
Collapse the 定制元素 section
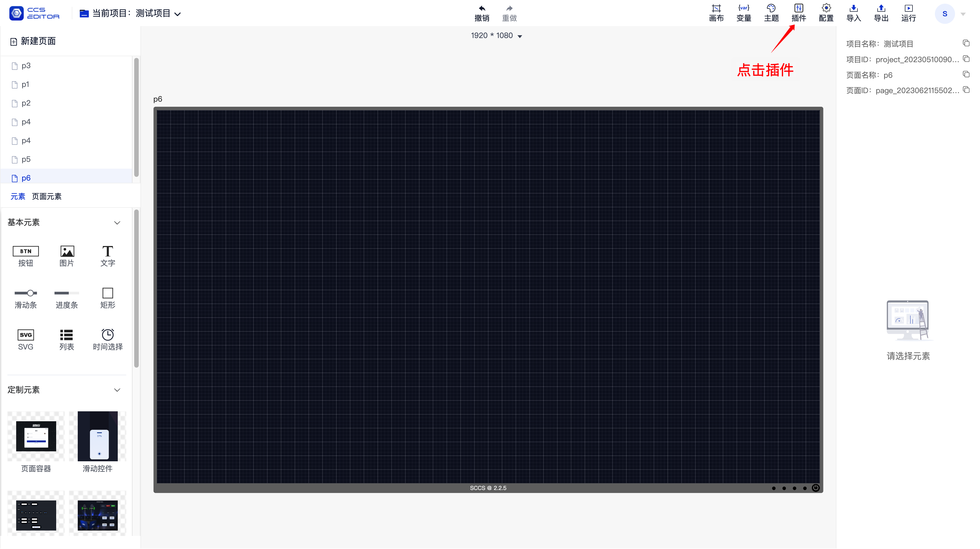point(117,390)
